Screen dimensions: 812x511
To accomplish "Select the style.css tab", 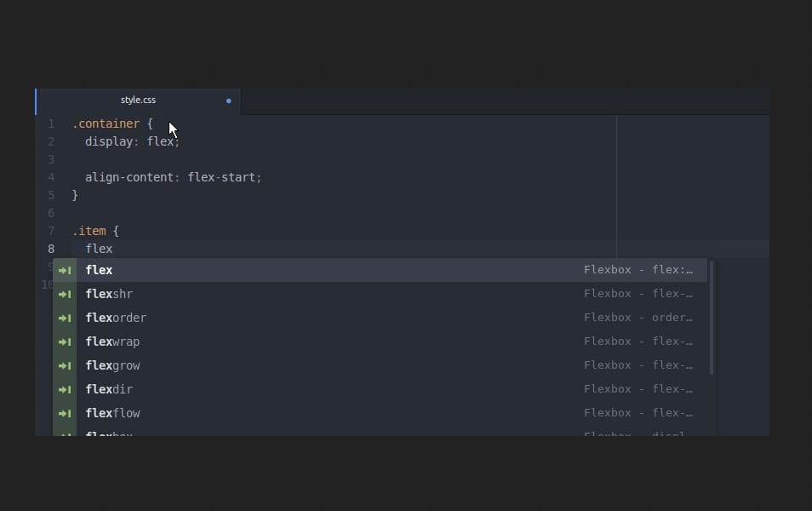I will [x=138, y=100].
